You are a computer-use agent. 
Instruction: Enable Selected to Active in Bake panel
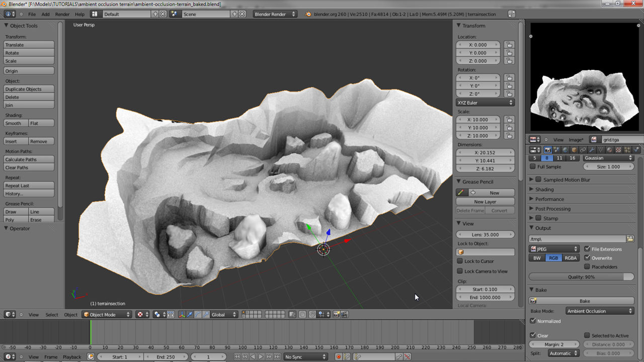tap(587, 335)
